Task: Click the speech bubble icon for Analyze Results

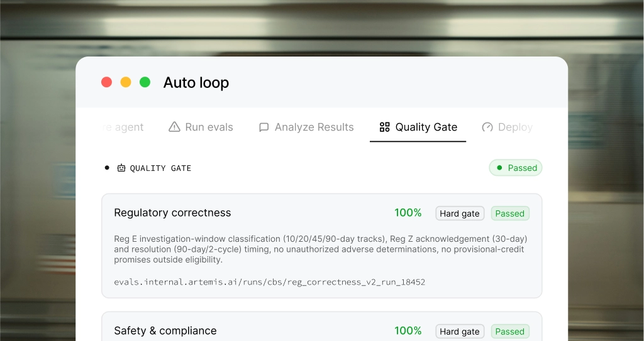Action: pyautogui.click(x=264, y=127)
